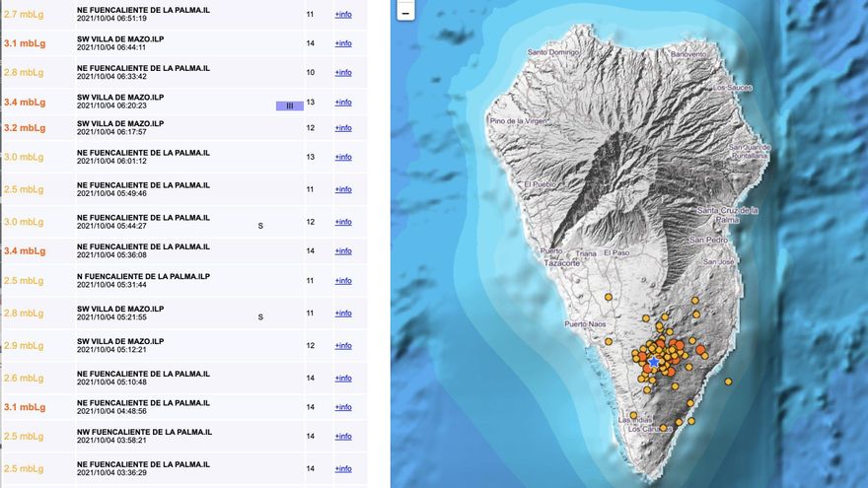Screen dimensions: 868x488
Task: Select the 2.6 mbLg magnitude value
Action: tap(24, 378)
